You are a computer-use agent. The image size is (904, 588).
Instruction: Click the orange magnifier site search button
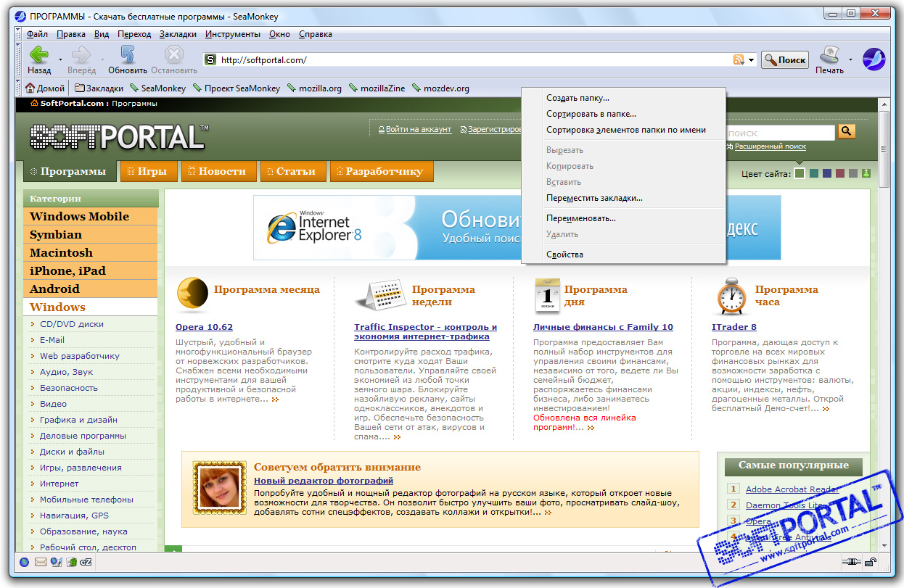847,131
